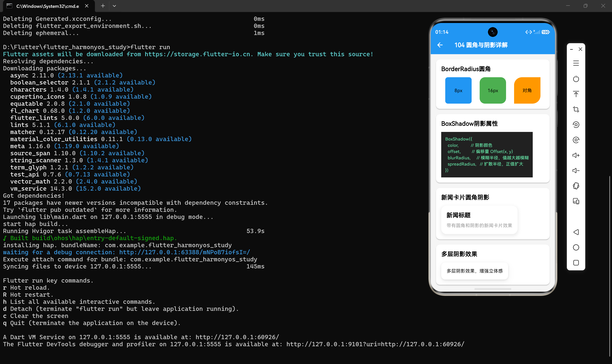
Task: Click the phone status bar time 01:14
Action: [442, 32]
